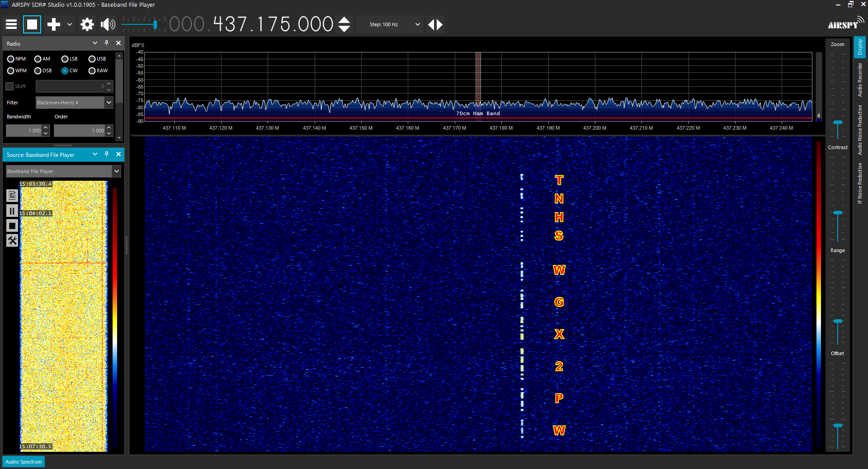Mute audio with the speaker icon
868x469 pixels.
tap(108, 24)
